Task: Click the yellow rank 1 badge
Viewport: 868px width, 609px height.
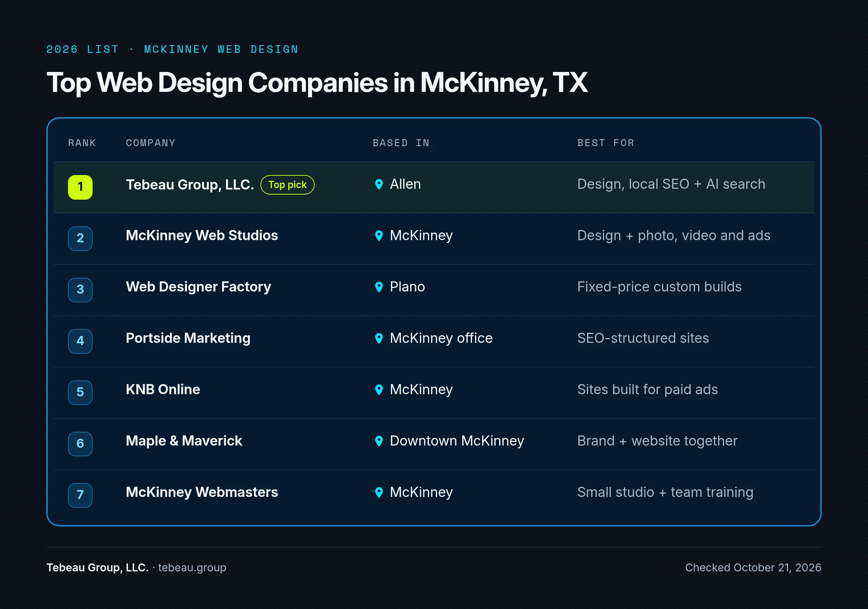Action: 80,187
